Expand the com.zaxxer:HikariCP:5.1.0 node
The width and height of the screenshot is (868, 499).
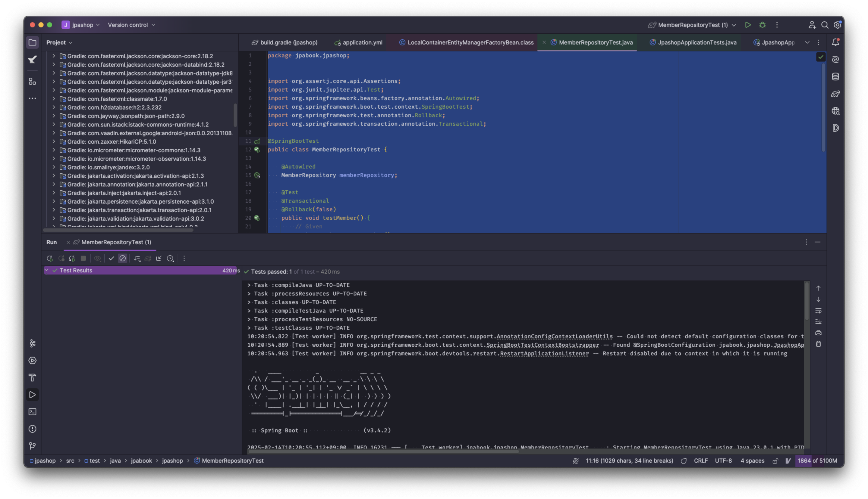(54, 142)
